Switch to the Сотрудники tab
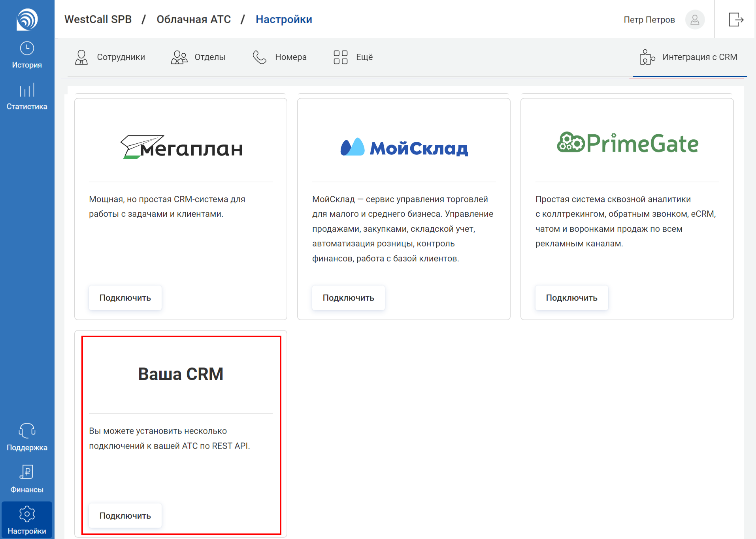The width and height of the screenshot is (756, 539). point(110,57)
